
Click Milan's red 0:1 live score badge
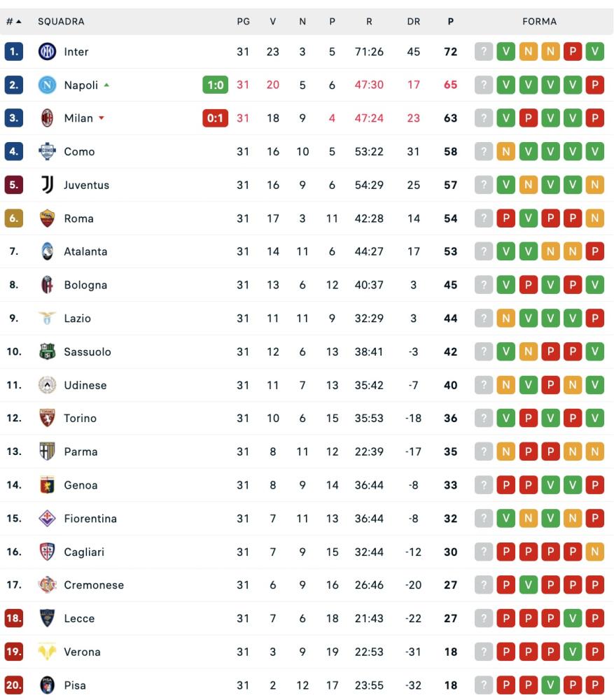point(215,118)
